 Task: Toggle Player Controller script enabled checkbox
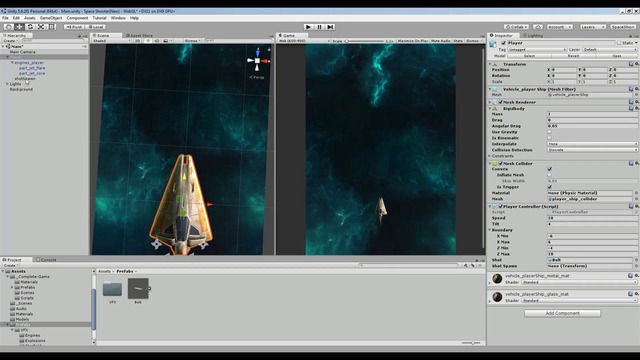tap(500, 207)
